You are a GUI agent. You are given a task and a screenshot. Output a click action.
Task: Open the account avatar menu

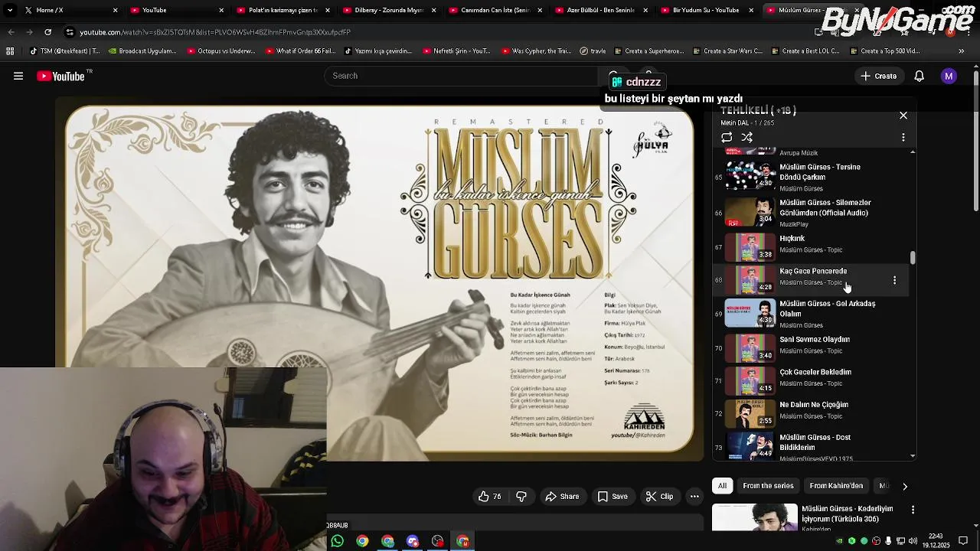pyautogui.click(x=949, y=76)
